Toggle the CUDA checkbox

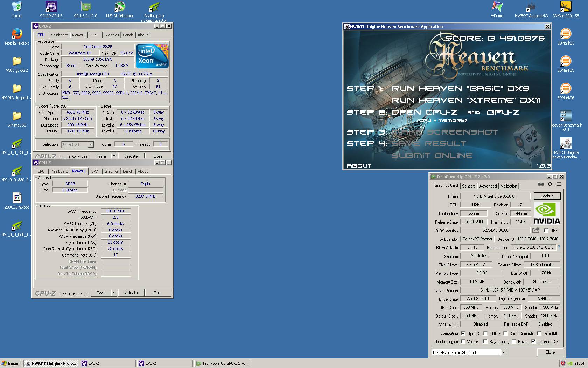pos(485,334)
